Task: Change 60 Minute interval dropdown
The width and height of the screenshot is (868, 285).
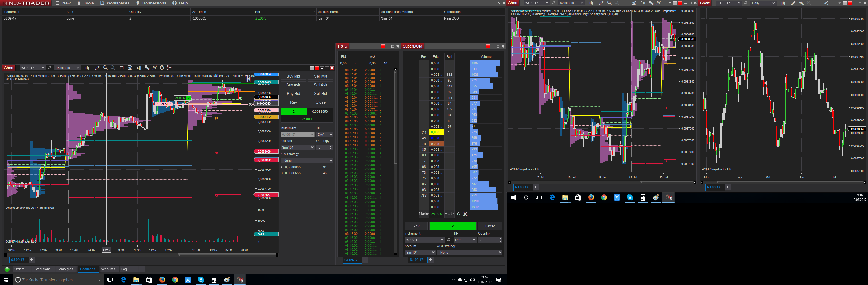Action: coord(571,3)
